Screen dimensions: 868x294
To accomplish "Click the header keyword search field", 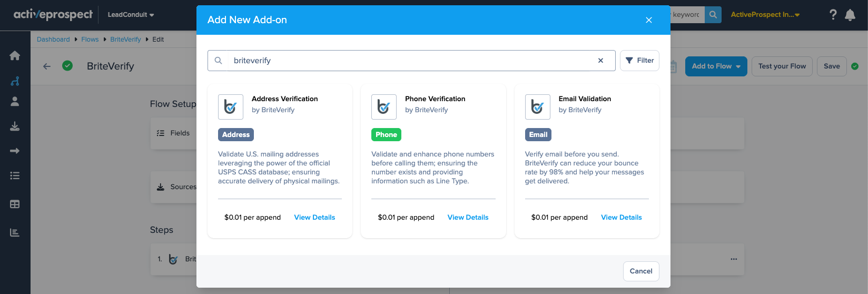I will (687, 15).
